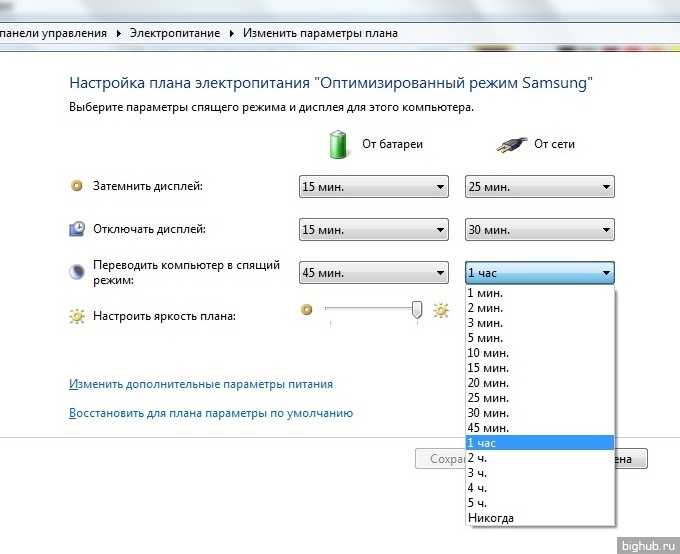Choose 5 ч. option
680x554 pixels.
pos(540,503)
